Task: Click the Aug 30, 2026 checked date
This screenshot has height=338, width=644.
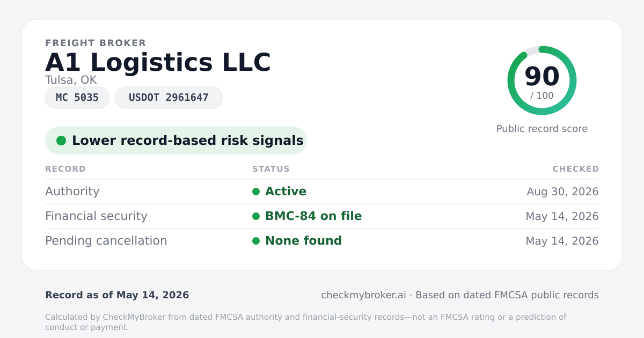Action: pos(563,192)
